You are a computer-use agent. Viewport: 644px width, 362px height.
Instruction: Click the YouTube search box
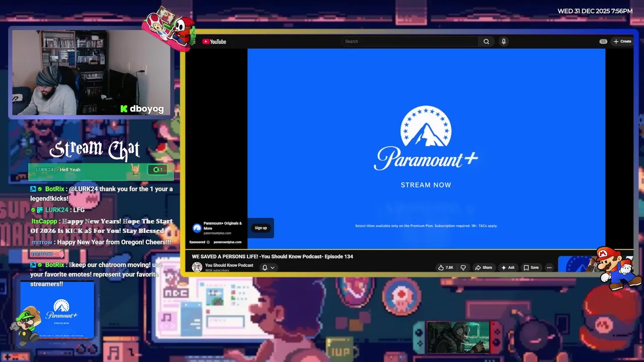410,42
